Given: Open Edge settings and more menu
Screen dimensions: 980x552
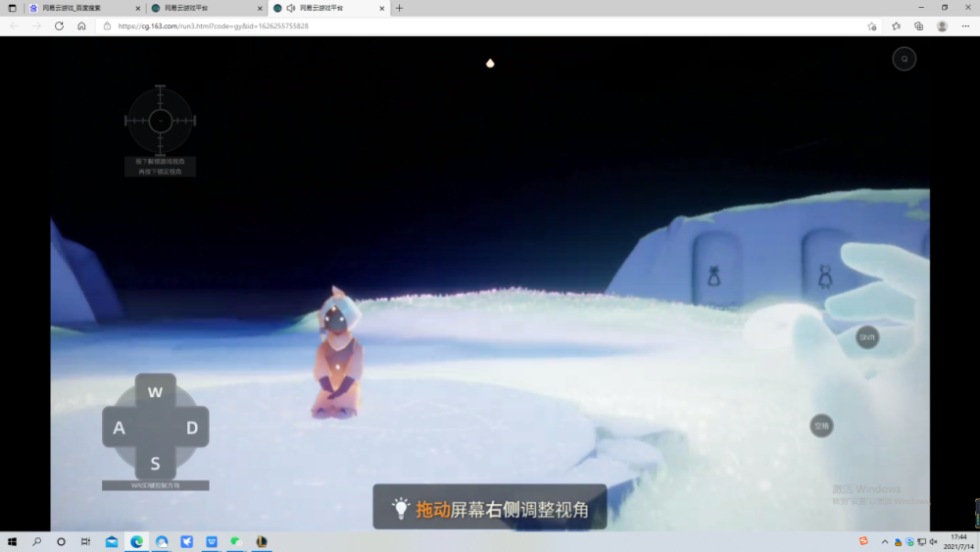Looking at the screenshot, I should click(965, 26).
